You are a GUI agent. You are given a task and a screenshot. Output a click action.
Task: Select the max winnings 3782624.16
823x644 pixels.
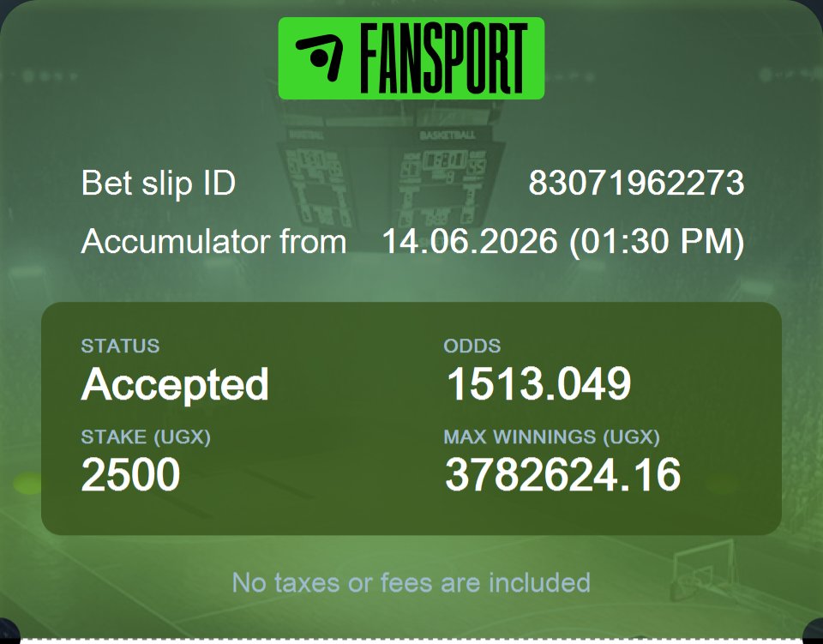562,474
